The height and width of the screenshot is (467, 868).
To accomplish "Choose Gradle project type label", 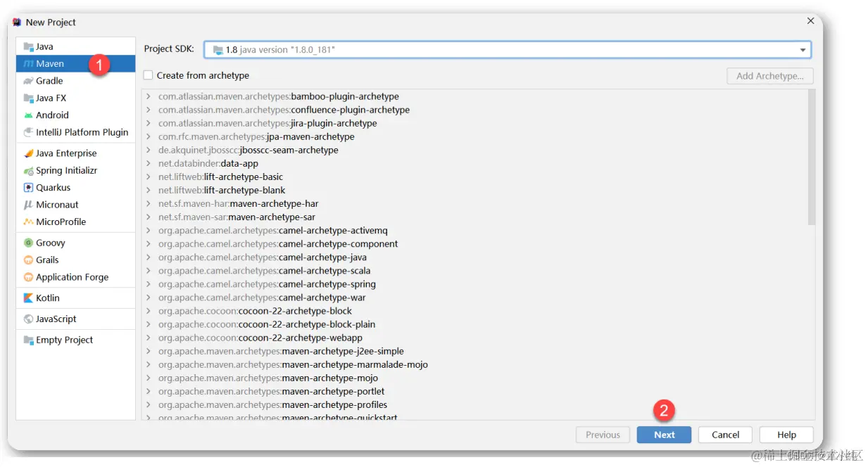I will click(49, 81).
